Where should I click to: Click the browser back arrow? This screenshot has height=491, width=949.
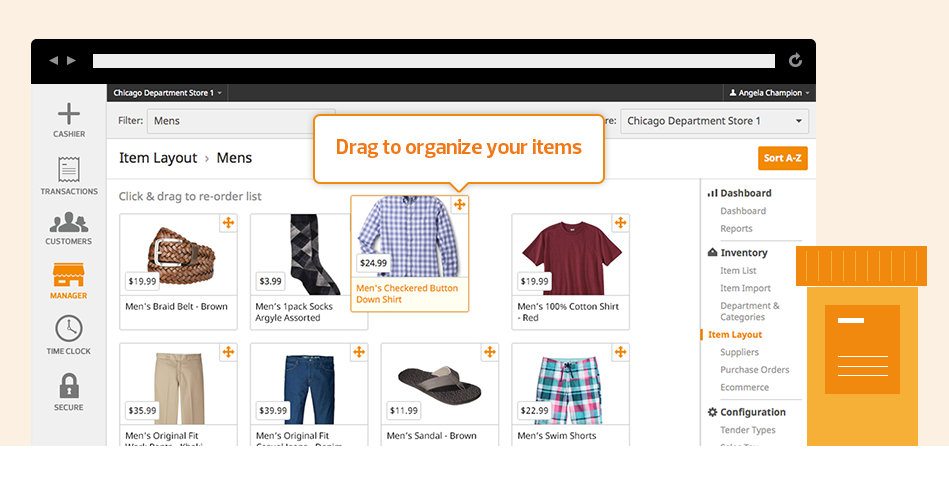coord(54,60)
